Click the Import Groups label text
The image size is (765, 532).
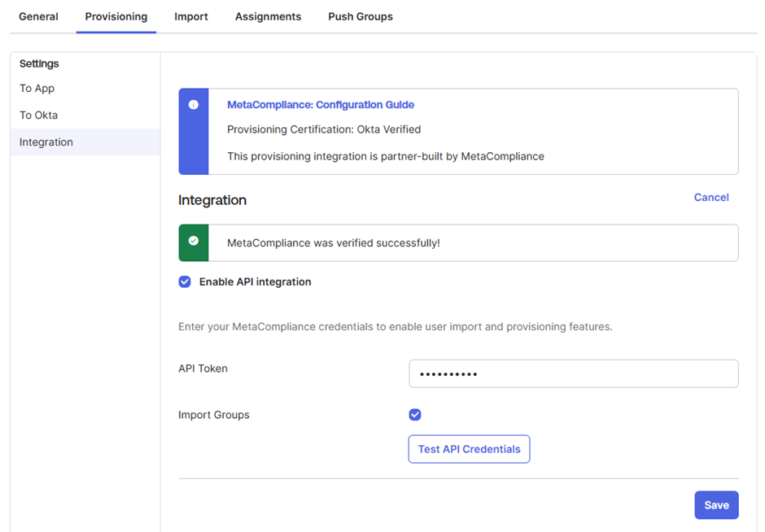point(214,415)
